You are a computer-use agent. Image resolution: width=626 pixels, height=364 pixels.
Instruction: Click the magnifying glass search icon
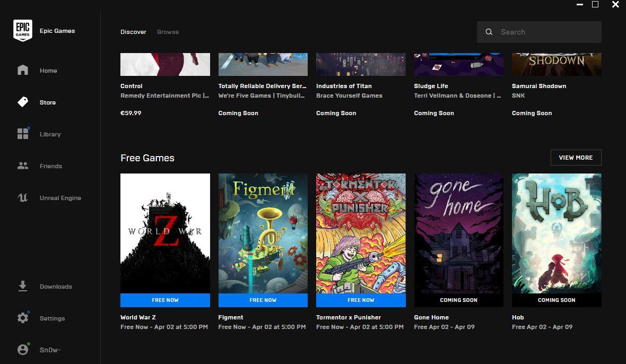489,32
